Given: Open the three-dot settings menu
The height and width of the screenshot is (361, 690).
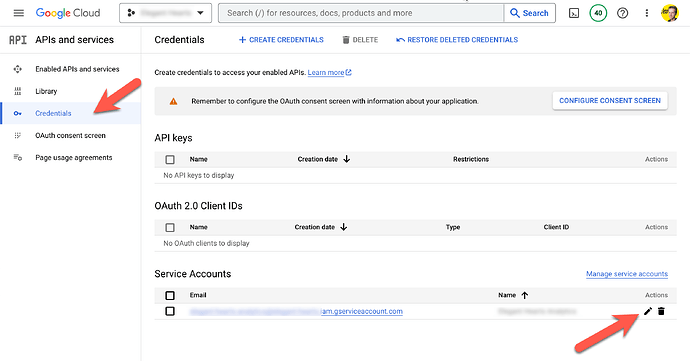Looking at the screenshot, I should click(646, 13).
